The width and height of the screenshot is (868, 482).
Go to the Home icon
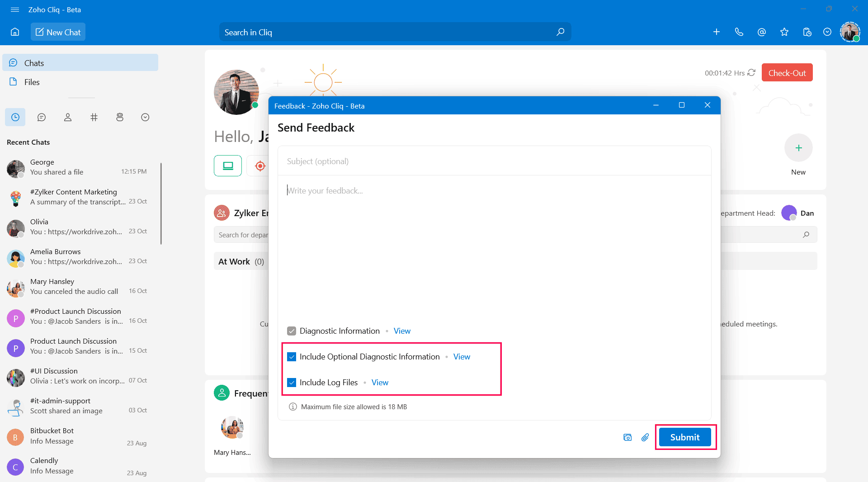click(15, 32)
